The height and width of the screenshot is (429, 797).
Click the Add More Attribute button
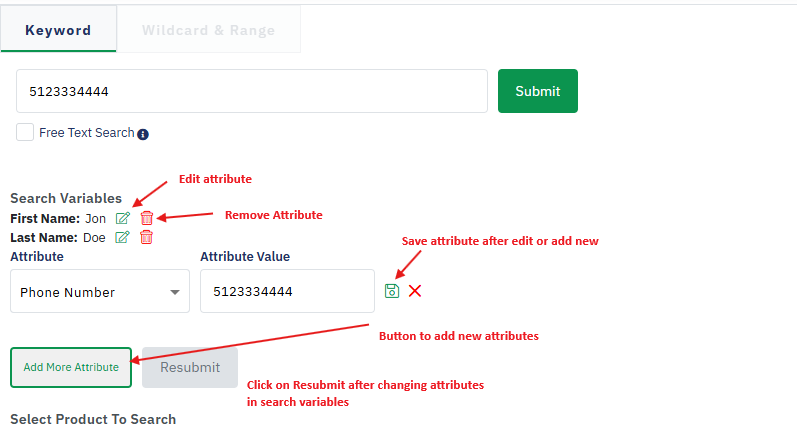[71, 367]
